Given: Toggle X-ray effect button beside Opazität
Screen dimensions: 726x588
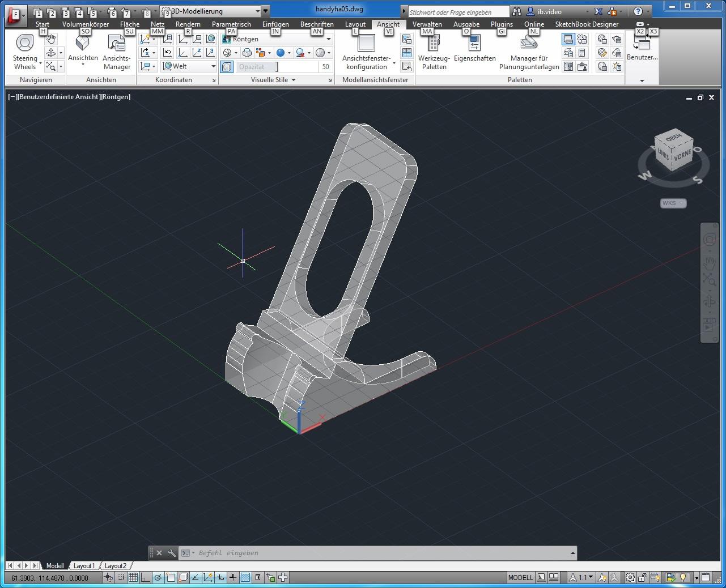Looking at the screenshot, I should pyautogui.click(x=227, y=67).
